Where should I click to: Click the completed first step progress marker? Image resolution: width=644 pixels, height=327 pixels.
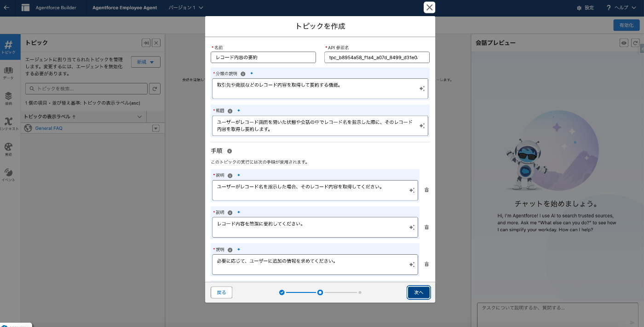[x=282, y=292]
